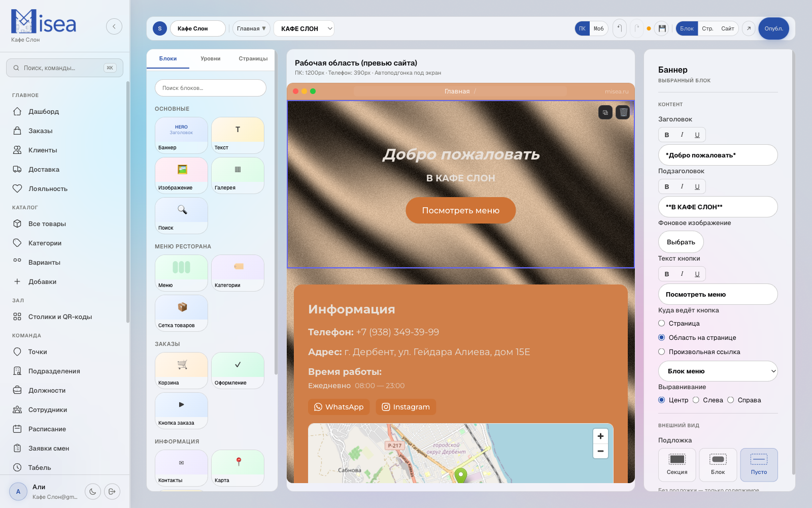Toggle dark mode moon icon

click(x=93, y=491)
